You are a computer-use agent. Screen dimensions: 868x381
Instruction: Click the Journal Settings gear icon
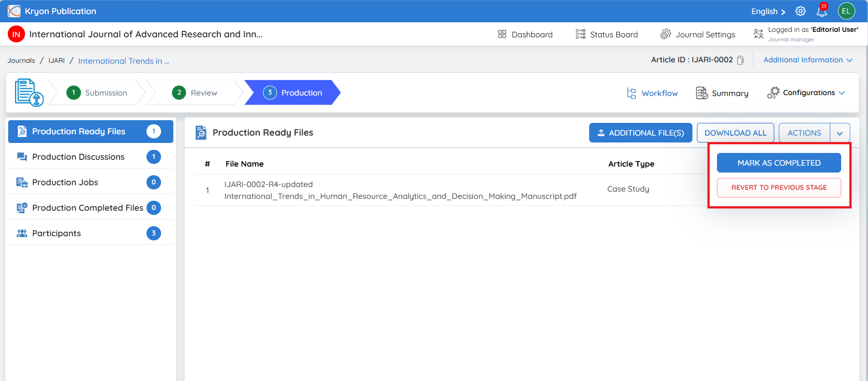coord(666,34)
